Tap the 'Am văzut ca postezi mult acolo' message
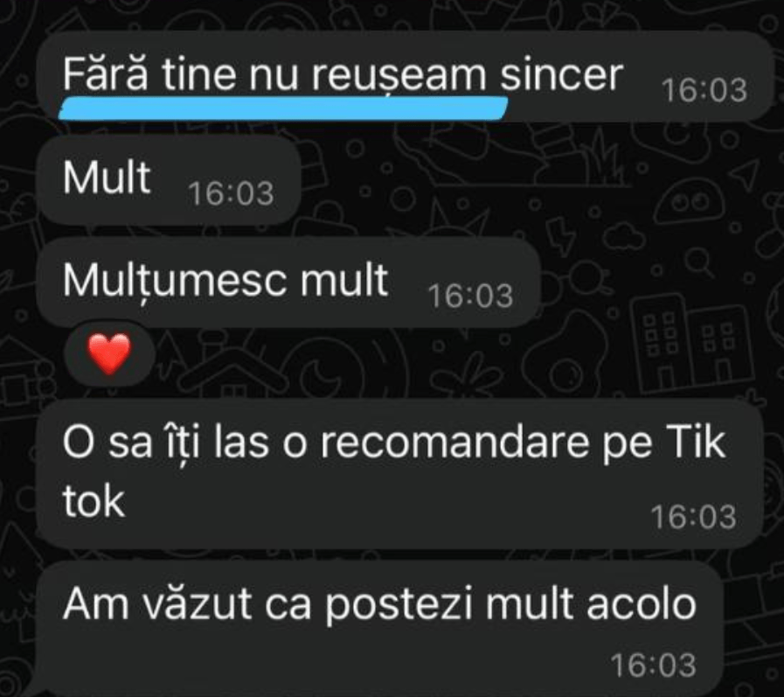Screen dimensions: 784x697 coord(380,629)
